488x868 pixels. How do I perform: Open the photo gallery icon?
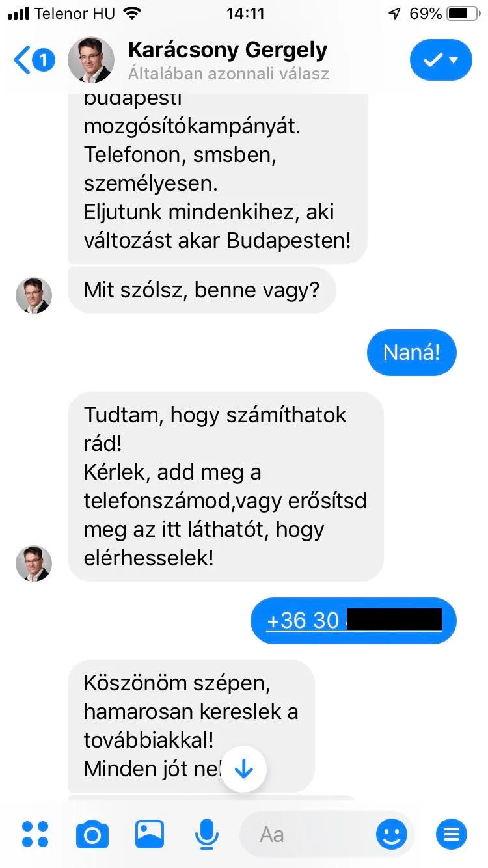coord(150,834)
